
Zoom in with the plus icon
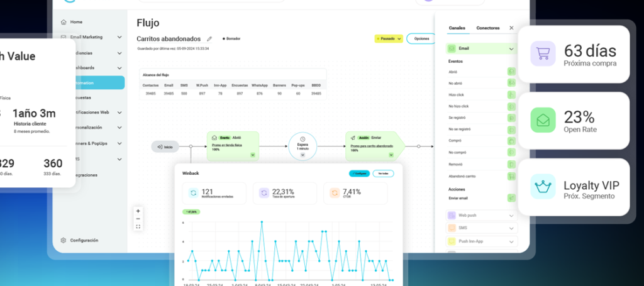[x=138, y=211]
